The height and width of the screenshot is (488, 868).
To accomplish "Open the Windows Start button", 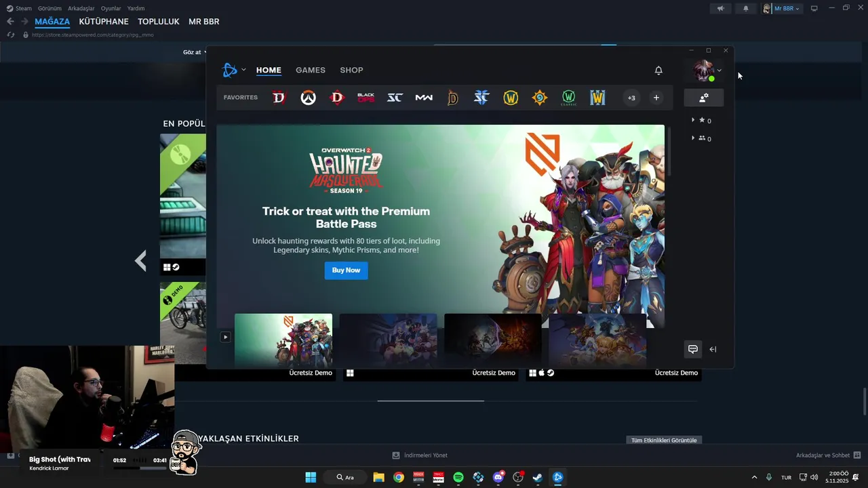I will [311, 477].
